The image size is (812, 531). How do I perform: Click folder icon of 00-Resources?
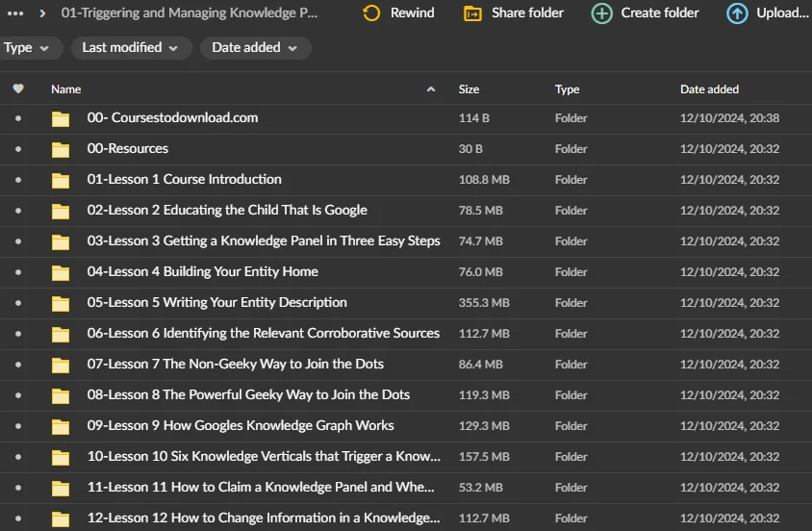61,149
